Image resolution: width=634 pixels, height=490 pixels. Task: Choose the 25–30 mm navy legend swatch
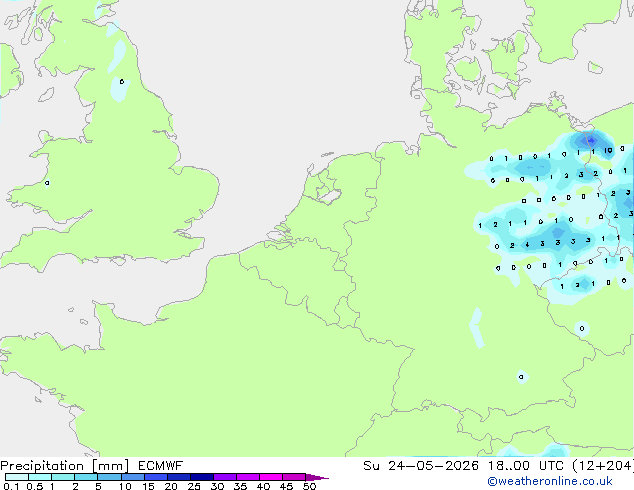(x=201, y=477)
